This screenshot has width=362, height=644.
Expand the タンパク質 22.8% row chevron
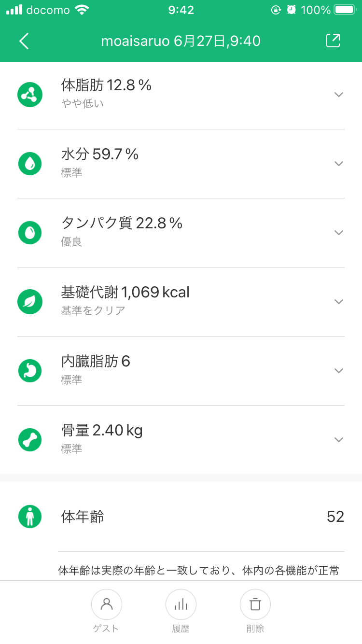pos(339,233)
